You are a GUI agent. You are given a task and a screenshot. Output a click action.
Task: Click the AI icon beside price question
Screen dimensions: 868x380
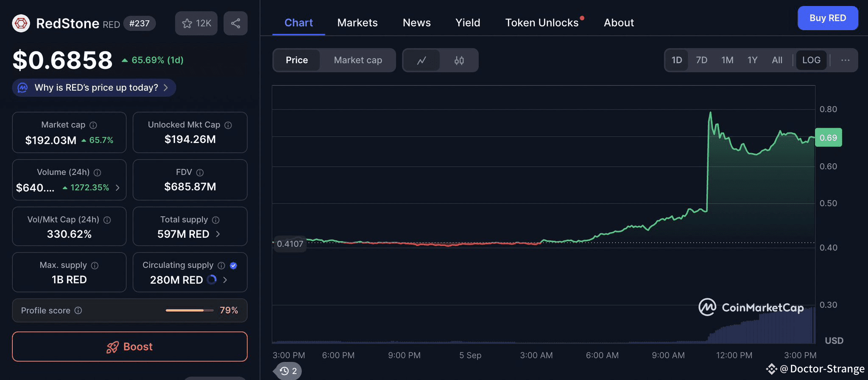coord(23,87)
